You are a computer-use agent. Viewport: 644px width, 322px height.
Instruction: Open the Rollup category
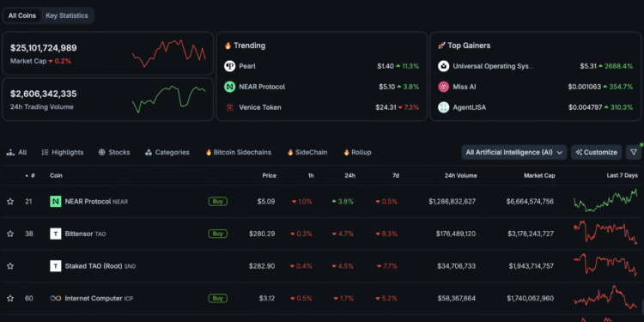coord(357,152)
